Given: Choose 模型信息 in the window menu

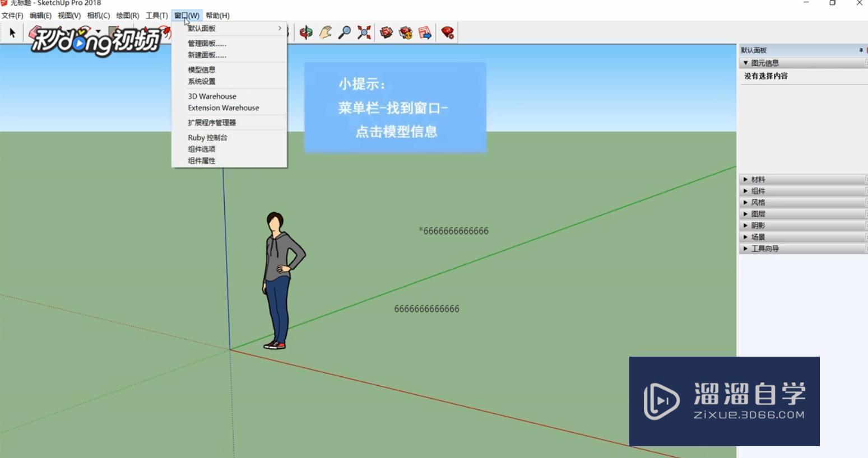Looking at the screenshot, I should point(229,70).
